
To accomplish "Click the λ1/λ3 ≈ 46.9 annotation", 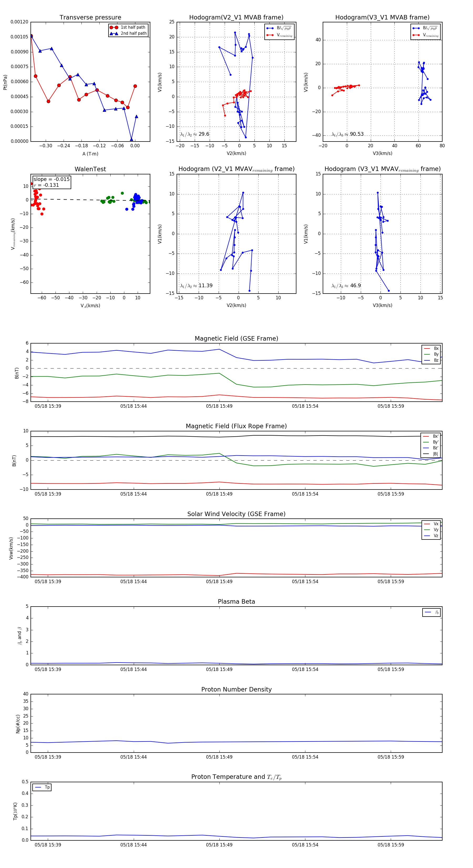I will (346, 286).
